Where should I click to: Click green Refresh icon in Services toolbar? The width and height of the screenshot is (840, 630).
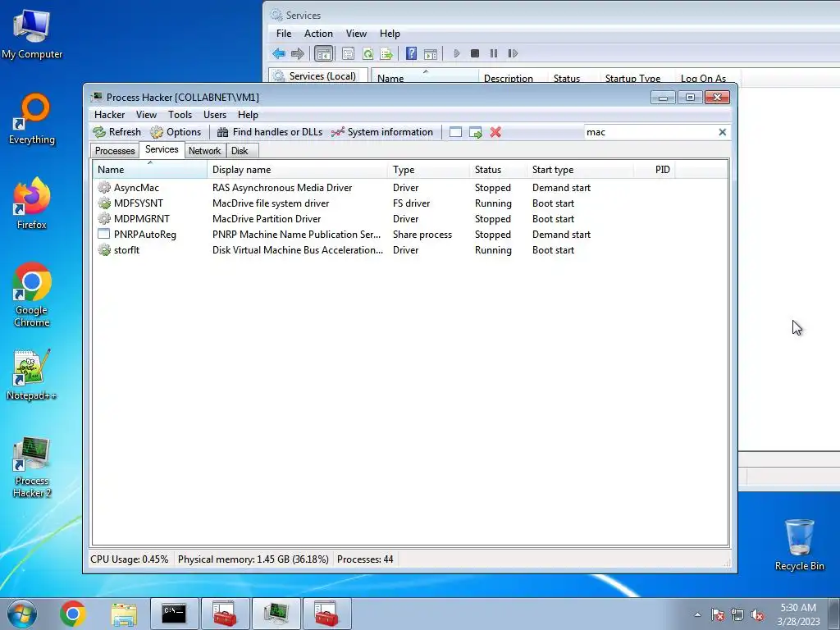(x=367, y=53)
